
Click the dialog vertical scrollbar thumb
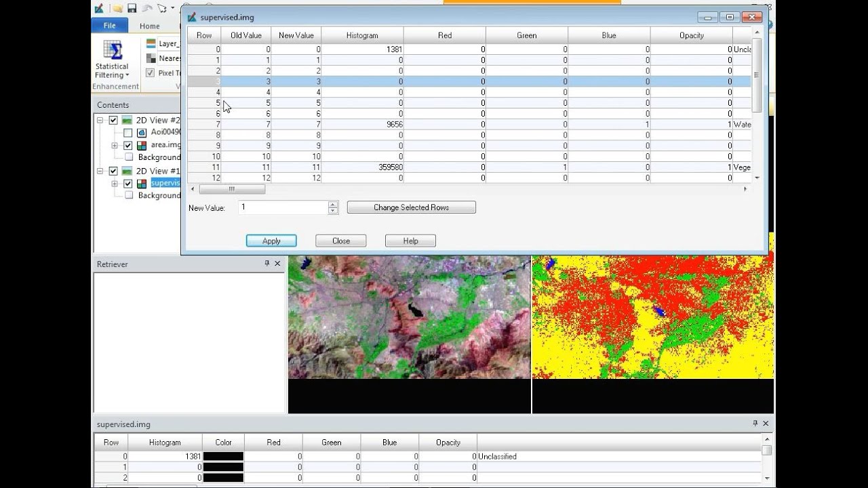click(x=757, y=75)
